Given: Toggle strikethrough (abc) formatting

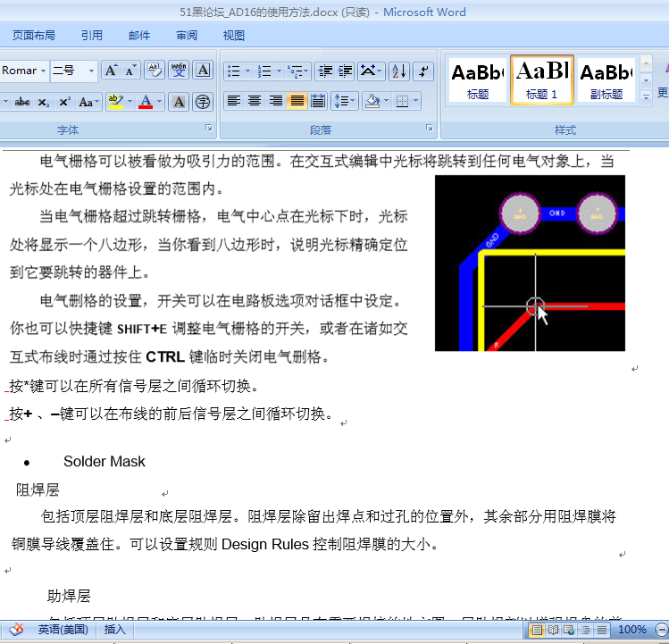Looking at the screenshot, I should (22, 102).
